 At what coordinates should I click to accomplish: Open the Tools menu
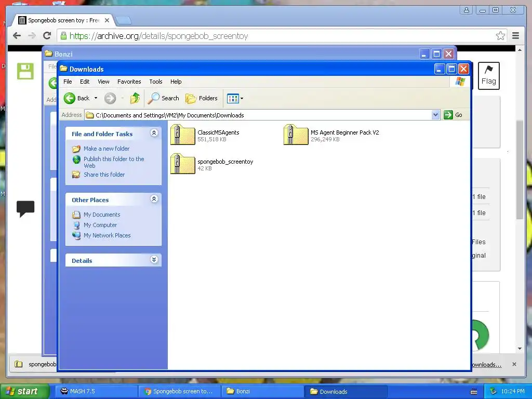[156, 82]
